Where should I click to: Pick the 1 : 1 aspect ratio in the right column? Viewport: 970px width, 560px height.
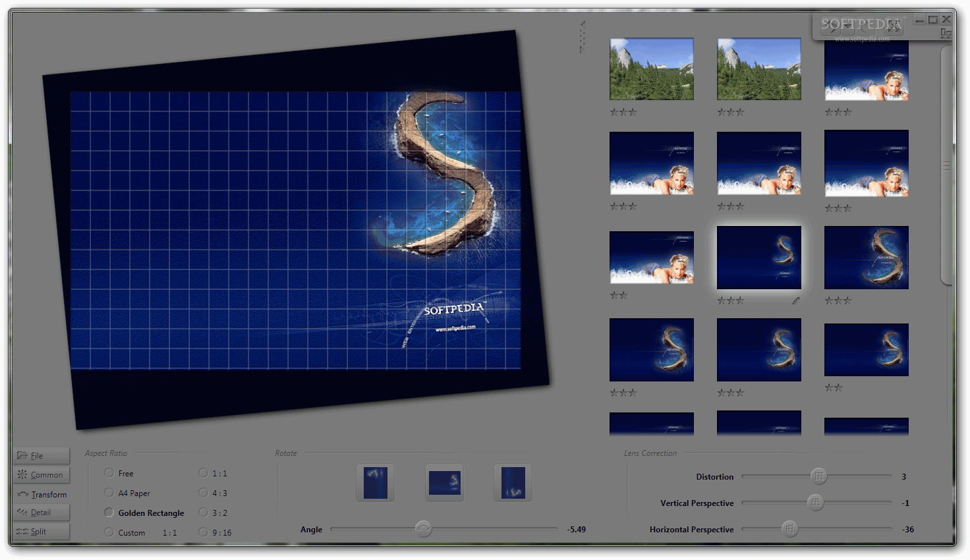[203, 473]
